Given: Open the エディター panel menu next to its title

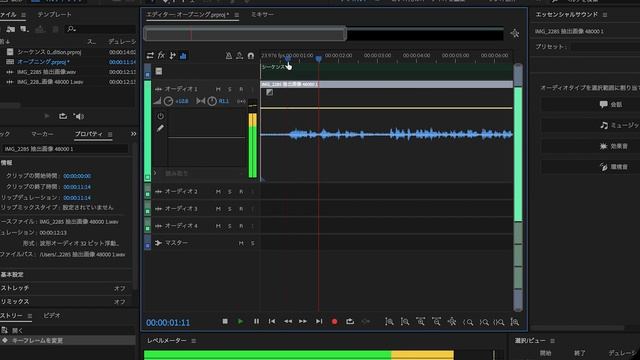Looking at the screenshot, I should pos(237,15).
